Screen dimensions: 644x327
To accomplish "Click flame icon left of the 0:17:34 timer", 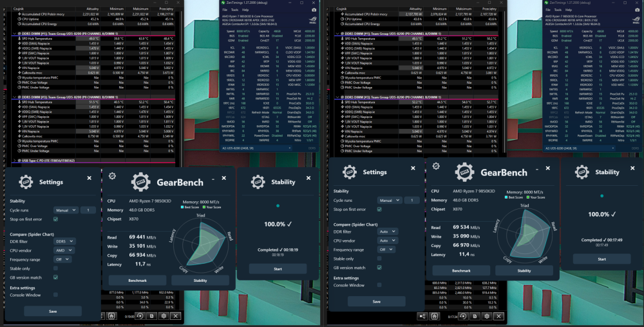I will pos(435,316).
